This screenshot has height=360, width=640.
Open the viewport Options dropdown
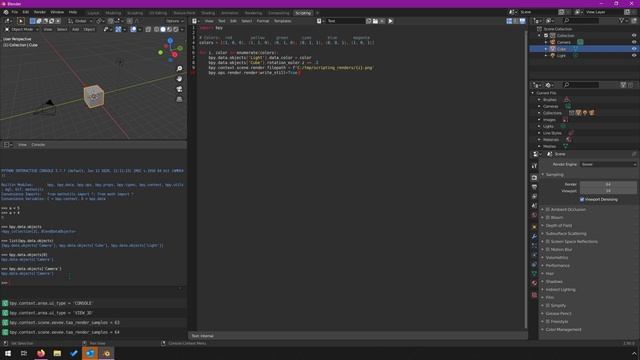pos(174,21)
